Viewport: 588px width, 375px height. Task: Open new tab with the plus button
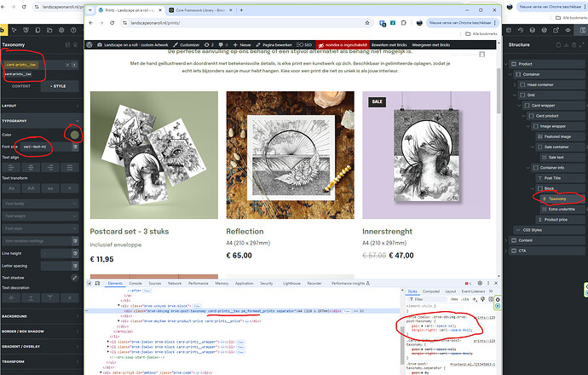tap(241, 10)
